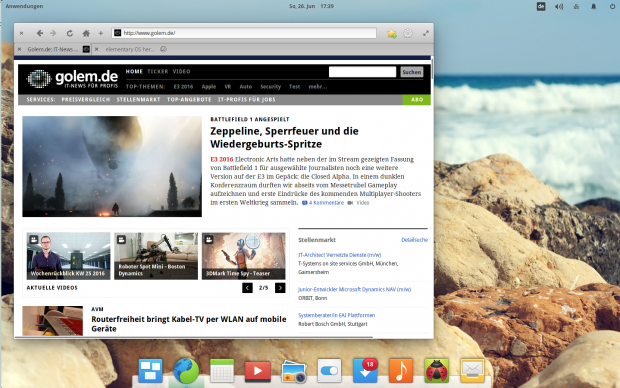Open IT-PROFIS FÜR JOBS service
Screen dimensions: 620x388
(x=247, y=100)
